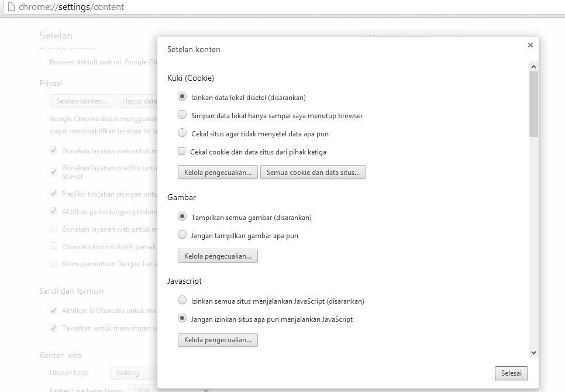Click the 'Konten web' heading
The image size is (565, 392).
(x=61, y=355)
